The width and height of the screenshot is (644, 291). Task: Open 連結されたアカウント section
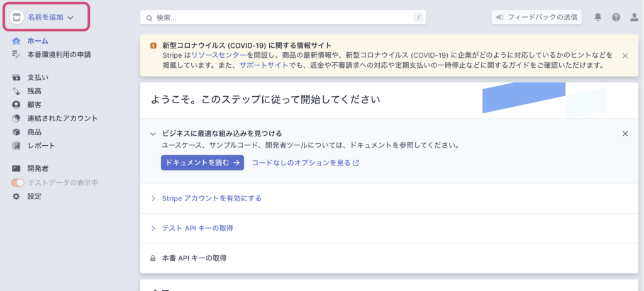point(62,118)
